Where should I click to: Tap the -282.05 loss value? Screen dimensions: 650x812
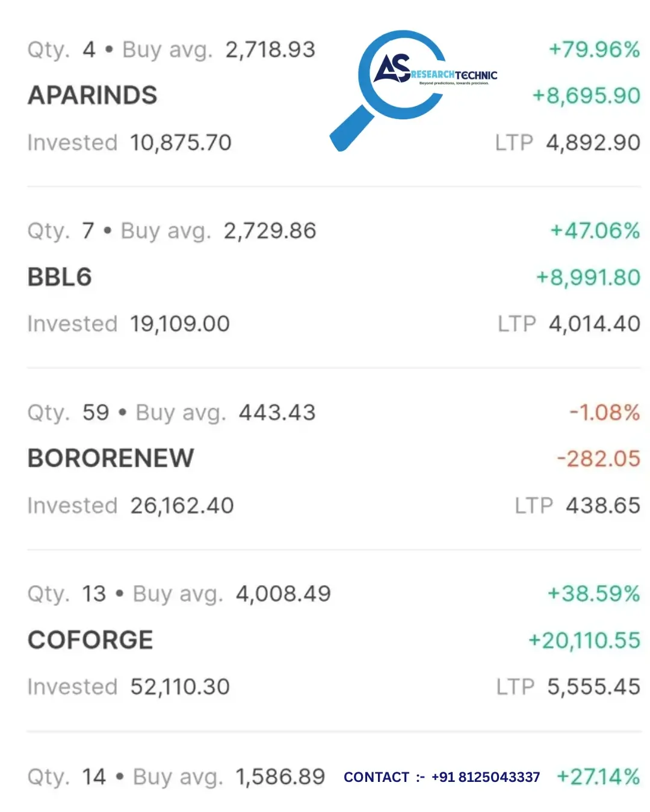pyautogui.click(x=599, y=459)
